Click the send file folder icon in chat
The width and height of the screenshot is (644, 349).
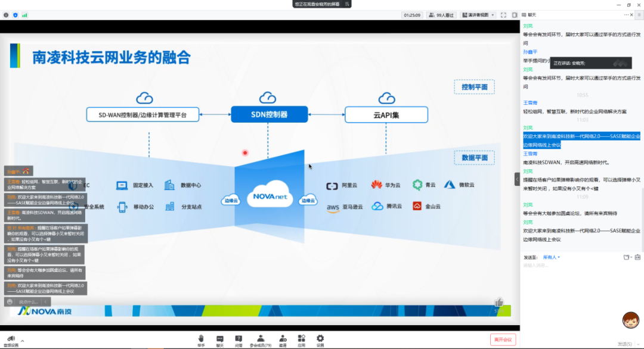(627, 257)
